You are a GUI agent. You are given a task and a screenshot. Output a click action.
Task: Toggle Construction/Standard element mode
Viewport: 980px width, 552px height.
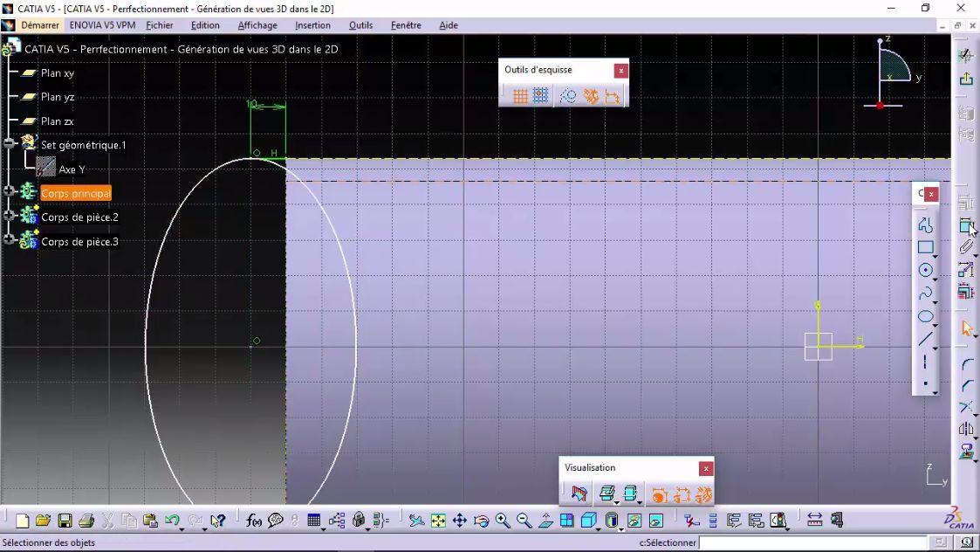coord(568,96)
